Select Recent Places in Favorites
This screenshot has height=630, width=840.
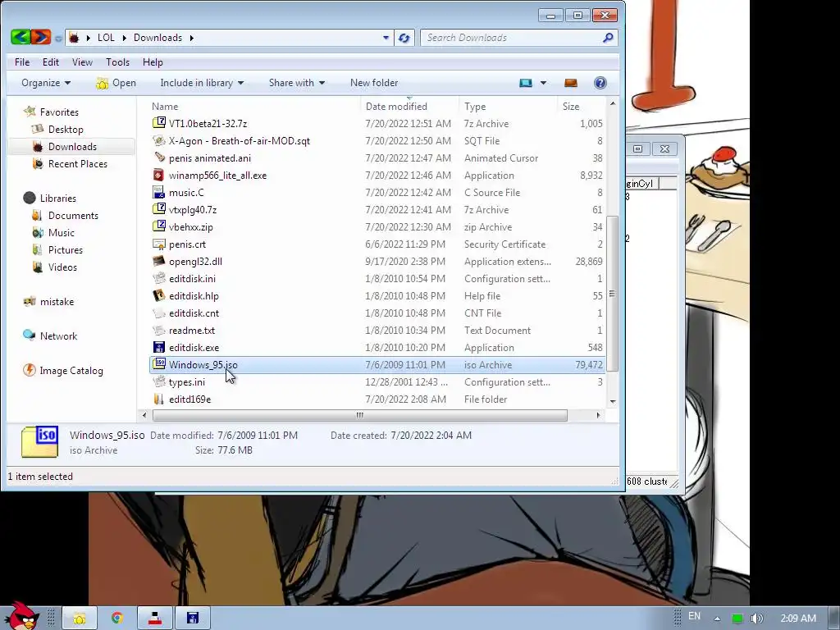pos(78,163)
